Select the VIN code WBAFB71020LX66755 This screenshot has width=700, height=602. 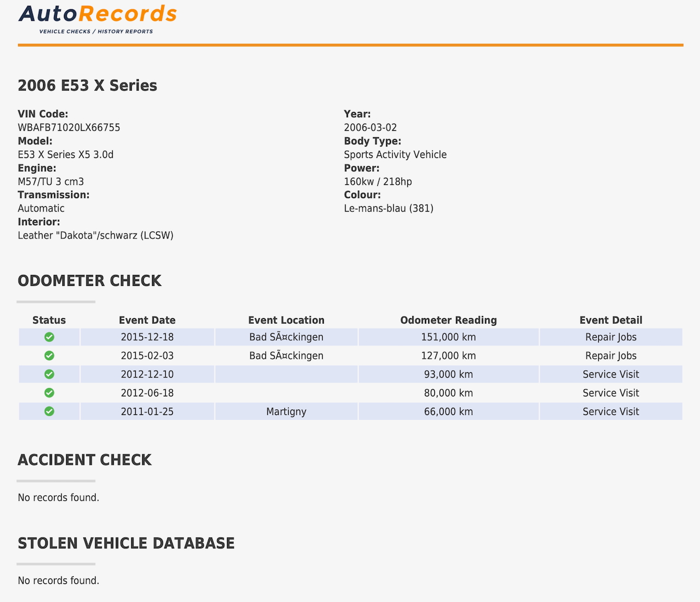click(x=69, y=127)
